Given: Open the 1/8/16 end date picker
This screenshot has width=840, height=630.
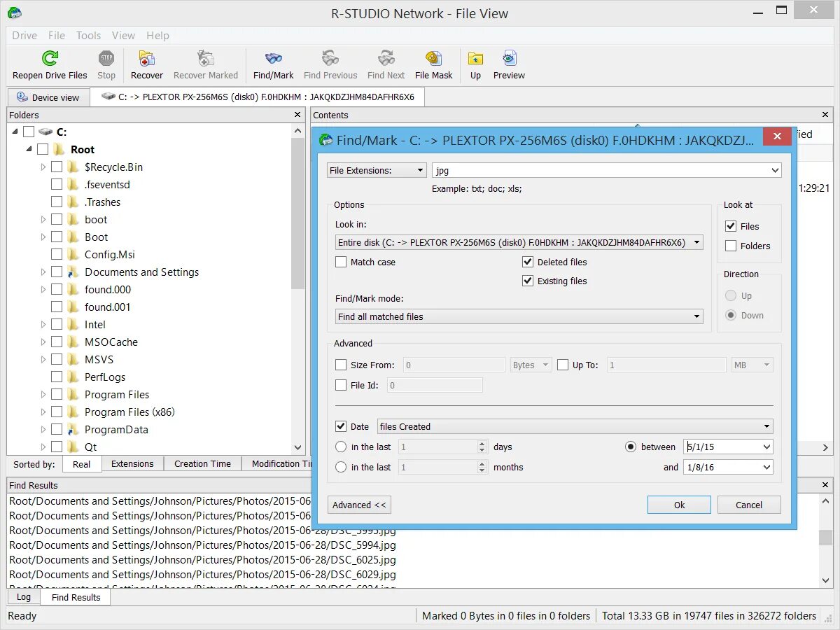Looking at the screenshot, I should pos(766,467).
